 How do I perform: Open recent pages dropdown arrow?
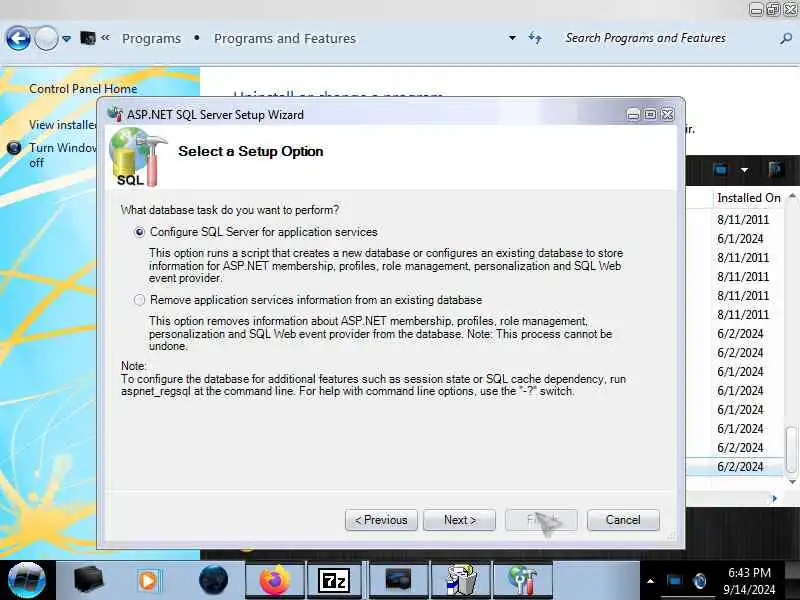pos(66,38)
